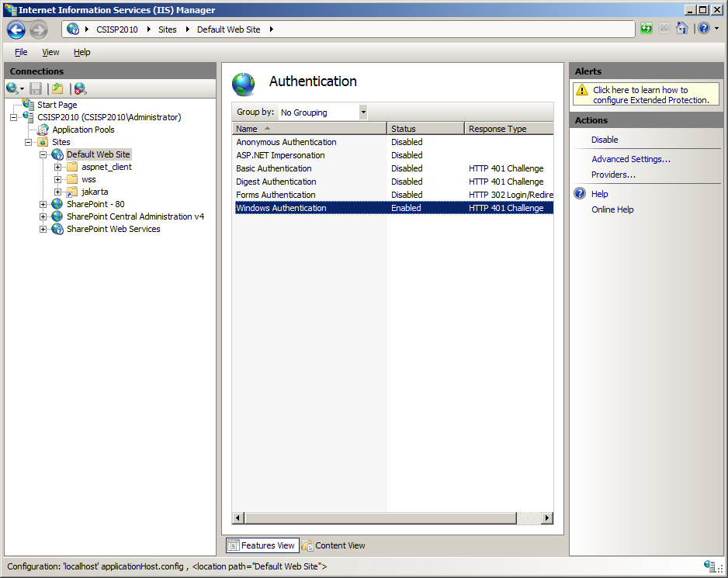728x578 pixels.
Task: Click the Create New Connection globe icon
Action: click(12, 88)
